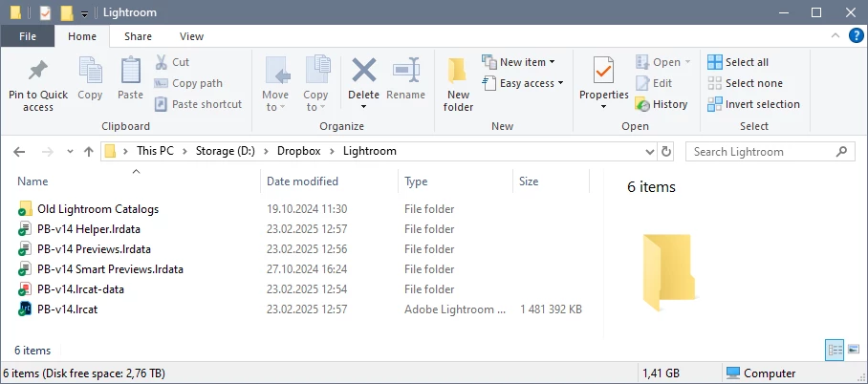This screenshot has width=868, height=384.
Task: Navigate to This PC in breadcrumb
Action: tap(155, 151)
